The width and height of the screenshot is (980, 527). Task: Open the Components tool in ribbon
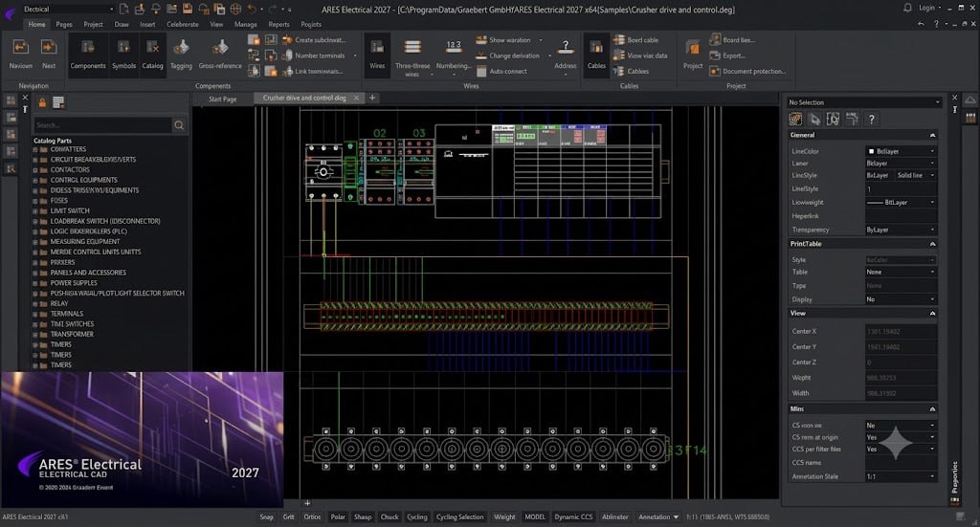tap(87, 54)
